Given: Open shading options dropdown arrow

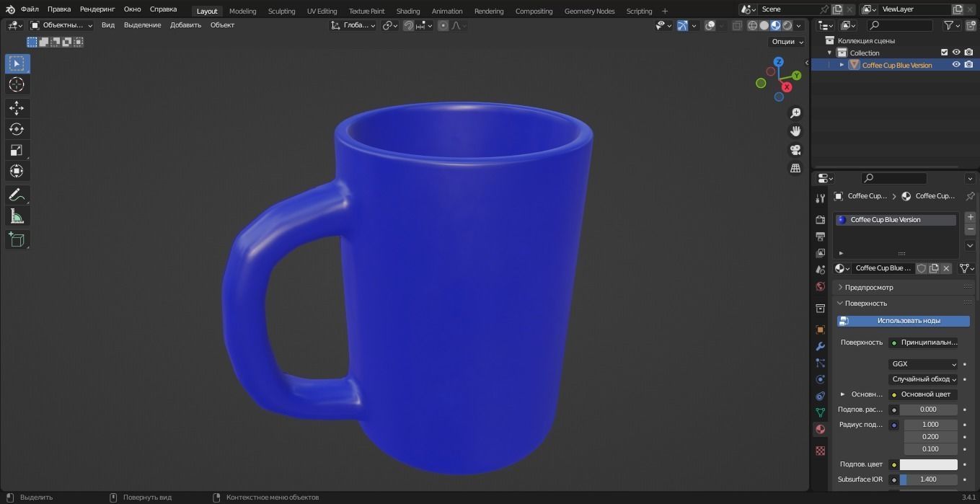Looking at the screenshot, I should click(x=799, y=25).
